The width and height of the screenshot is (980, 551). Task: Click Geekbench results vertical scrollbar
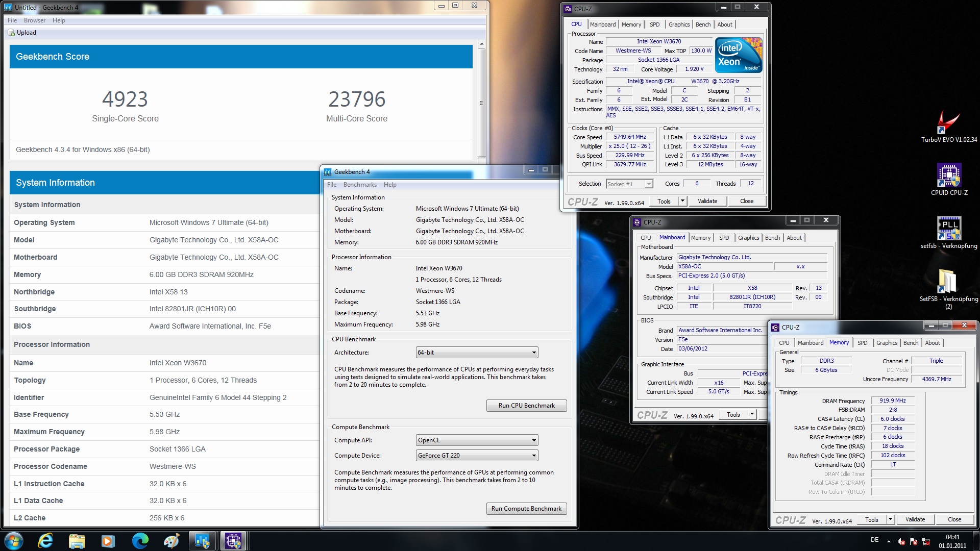[481, 102]
